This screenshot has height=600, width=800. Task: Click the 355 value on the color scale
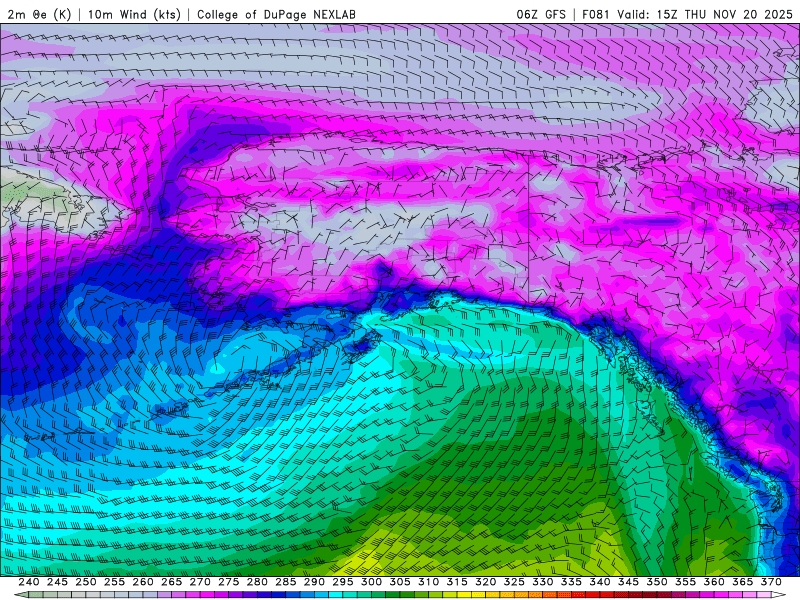tap(686, 582)
